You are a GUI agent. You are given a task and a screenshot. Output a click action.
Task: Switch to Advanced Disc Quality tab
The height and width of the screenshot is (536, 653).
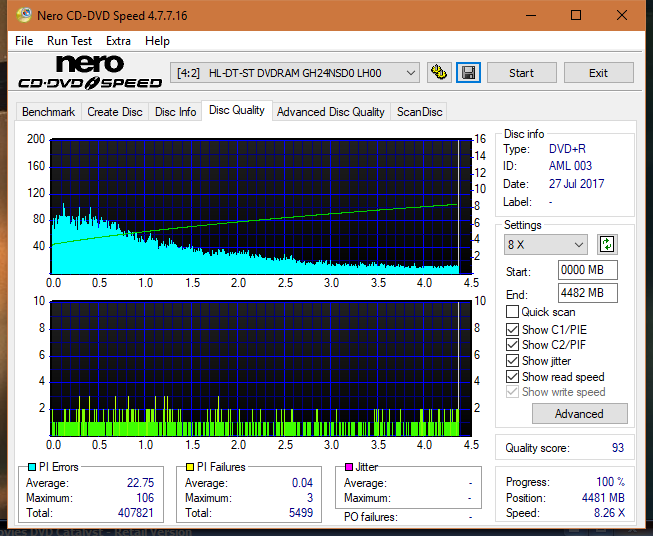click(331, 112)
